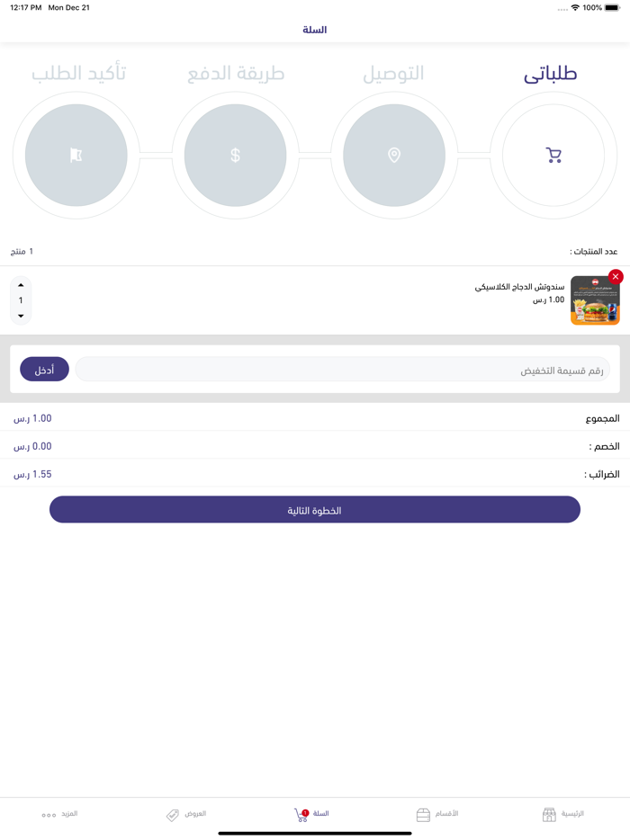
Task: Click the location pin icon for التوصيل step
Action: click(x=394, y=155)
